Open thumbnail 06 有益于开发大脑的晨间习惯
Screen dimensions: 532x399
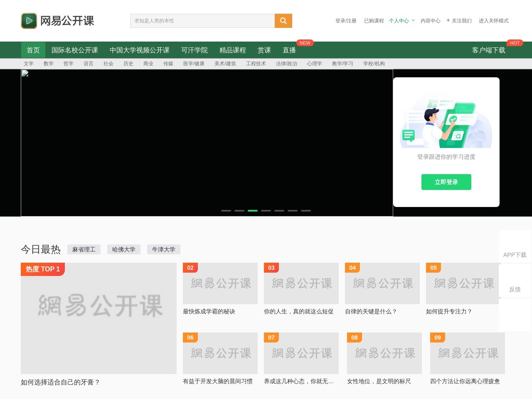(220, 353)
